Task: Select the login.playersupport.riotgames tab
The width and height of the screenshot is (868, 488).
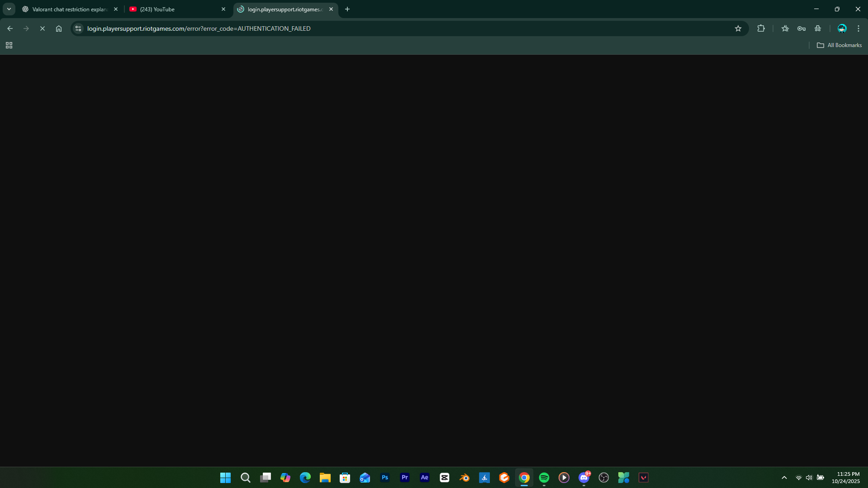Action: pyautogui.click(x=285, y=9)
